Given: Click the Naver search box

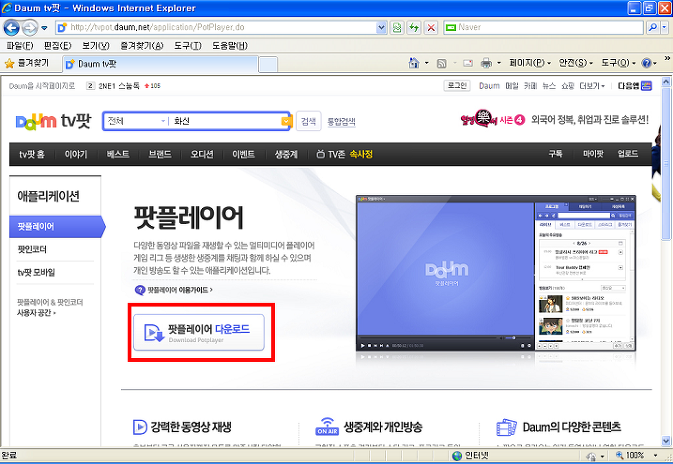Looking at the screenshot, I should (543, 27).
